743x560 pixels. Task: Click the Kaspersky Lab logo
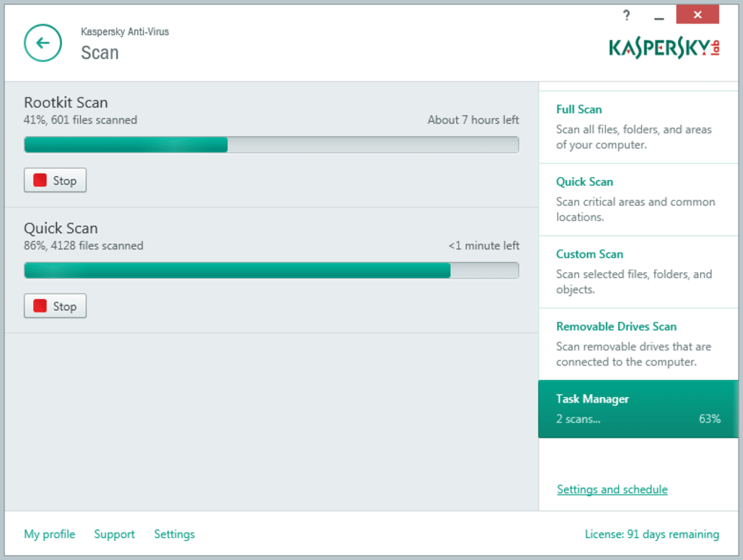(664, 47)
